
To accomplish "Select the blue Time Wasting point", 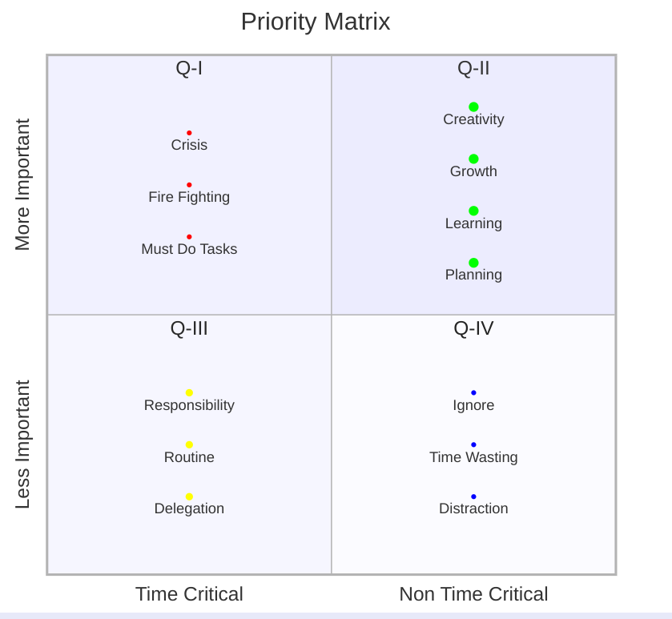I will [x=473, y=444].
